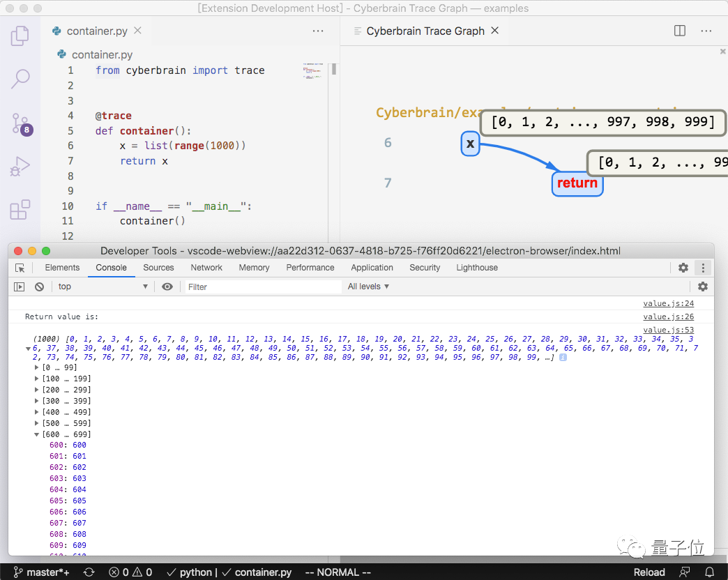Clear the DevTools console
This screenshot has width=728, height=580.
[39, 286]
